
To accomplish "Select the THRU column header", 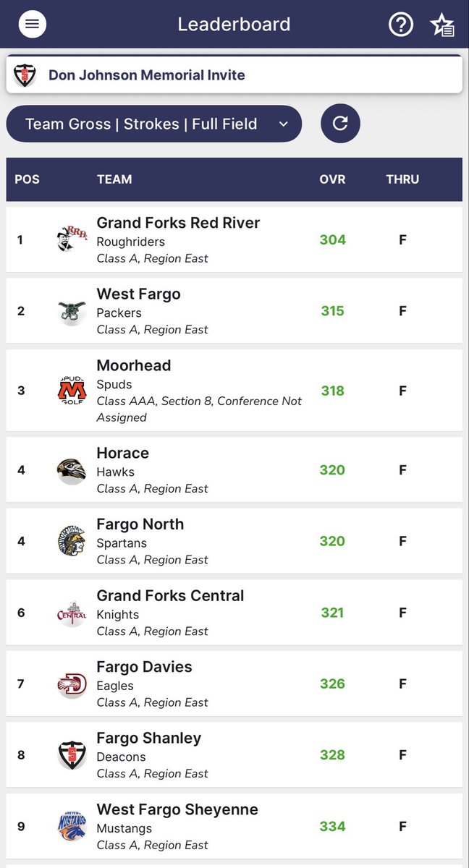I will pos(402,179).
